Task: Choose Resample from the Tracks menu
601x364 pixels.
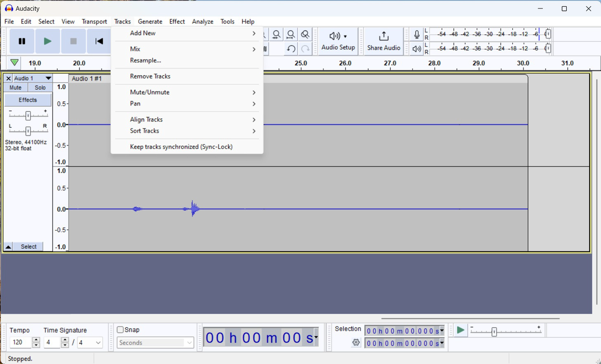Action: [145, 60]
